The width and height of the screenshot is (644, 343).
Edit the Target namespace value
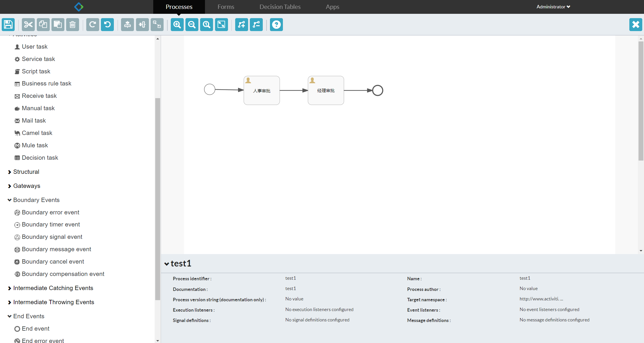[x=541, y=299]
